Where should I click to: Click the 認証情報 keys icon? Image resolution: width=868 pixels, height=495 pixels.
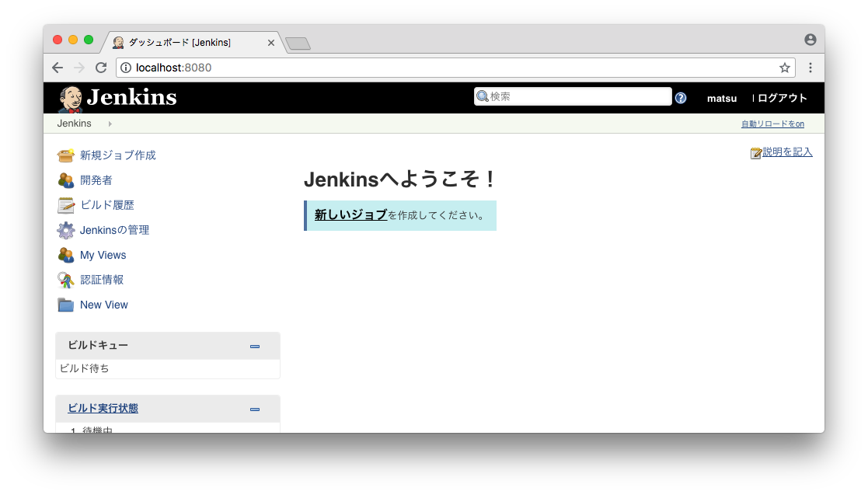click(x=65, y=280)
